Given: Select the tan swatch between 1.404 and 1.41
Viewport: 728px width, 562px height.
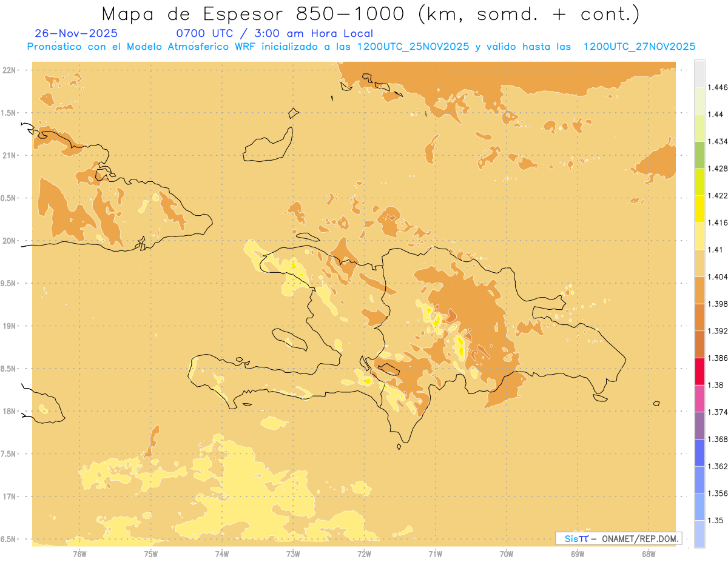Looking at the screenshot, I should point(699,263).
